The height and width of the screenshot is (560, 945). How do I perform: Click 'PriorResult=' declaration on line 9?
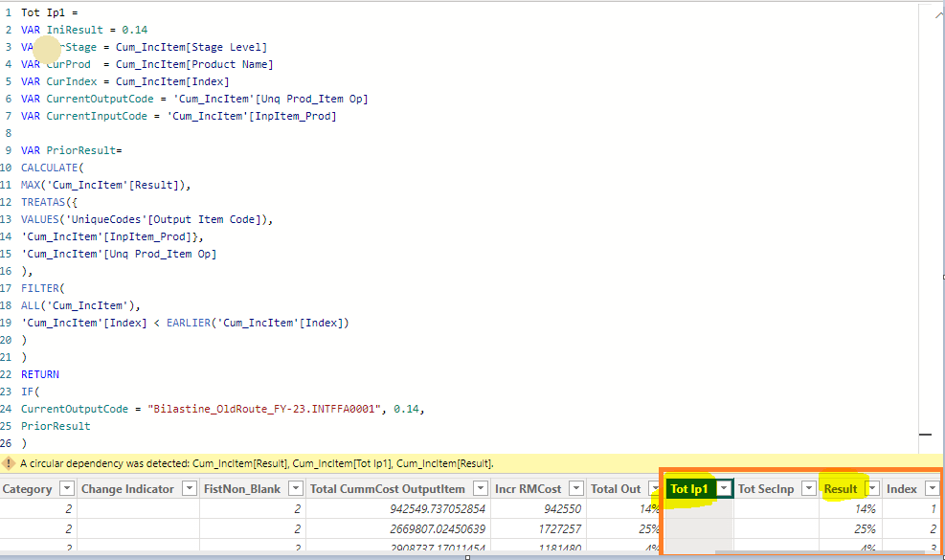tap(83, 150)
